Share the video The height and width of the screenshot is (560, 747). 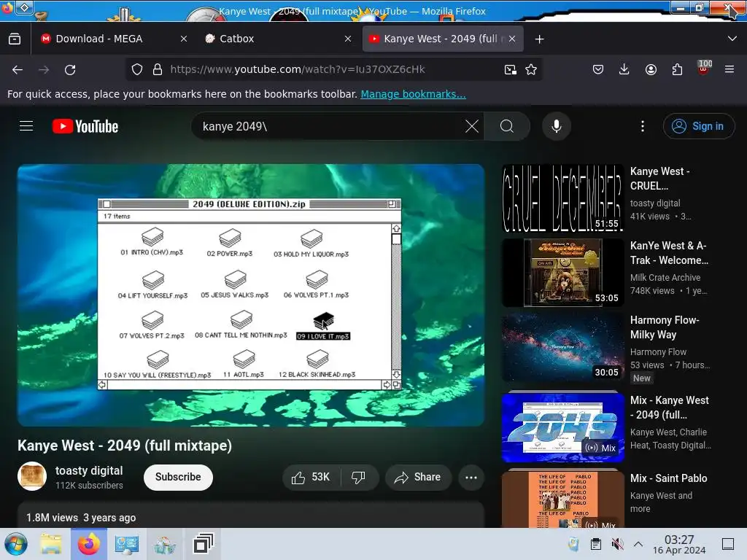pyautogui.click(x=418, y=477)
